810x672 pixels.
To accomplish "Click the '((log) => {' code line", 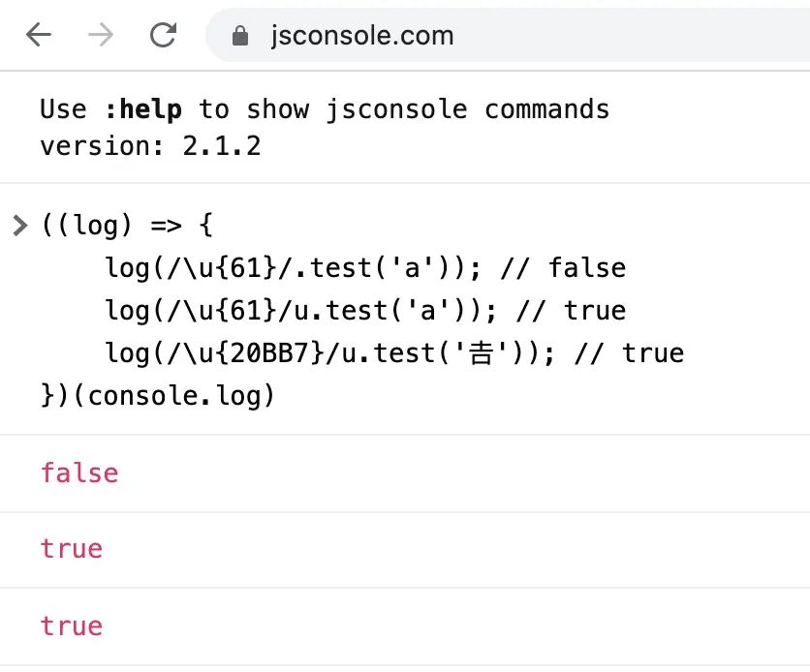I will 127,225.
